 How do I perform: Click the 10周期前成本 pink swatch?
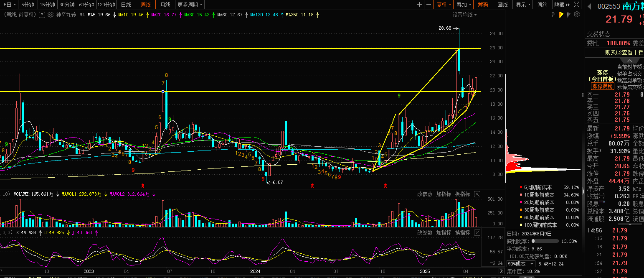521,195
